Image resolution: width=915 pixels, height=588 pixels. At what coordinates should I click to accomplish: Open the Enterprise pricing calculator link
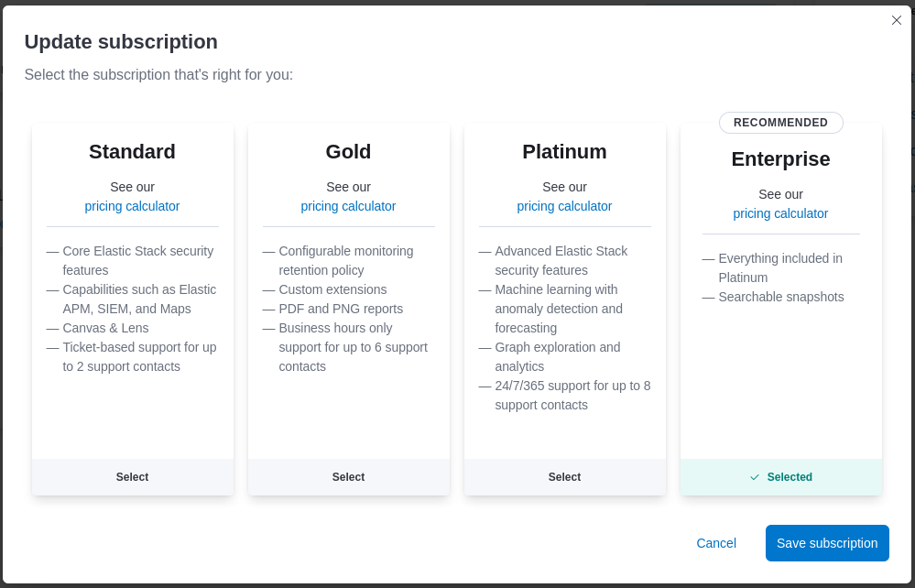tap(780, 213)
